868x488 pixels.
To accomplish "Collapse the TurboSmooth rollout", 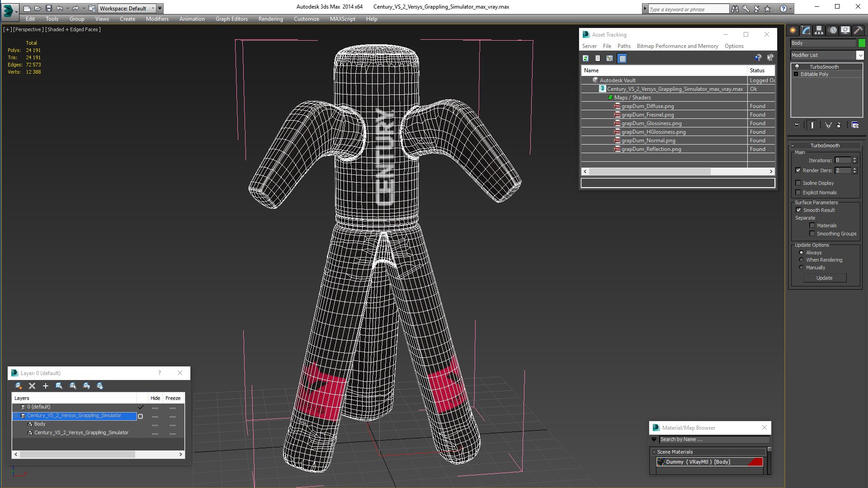I will 825,145.
